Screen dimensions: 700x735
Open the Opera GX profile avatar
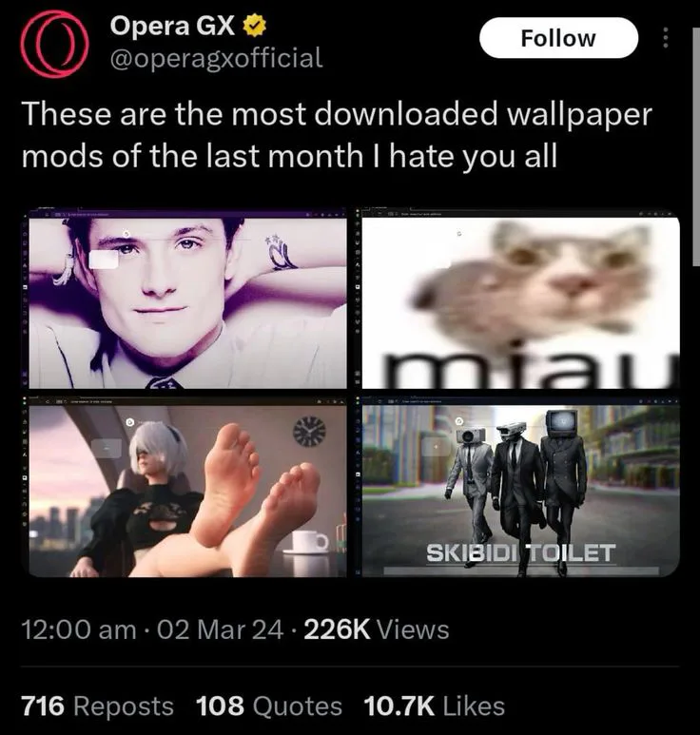(54, 44)
